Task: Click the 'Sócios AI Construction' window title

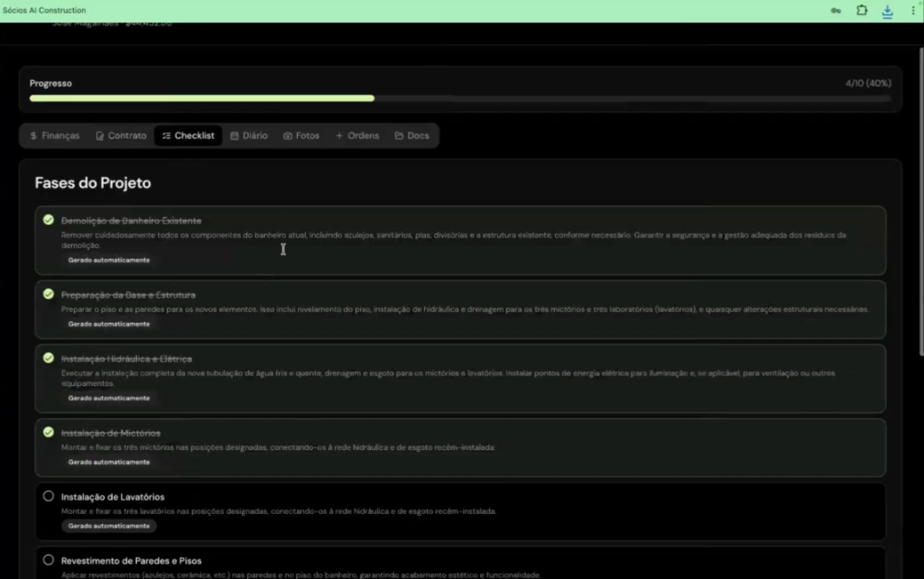Action: click(x=44, y=10)
